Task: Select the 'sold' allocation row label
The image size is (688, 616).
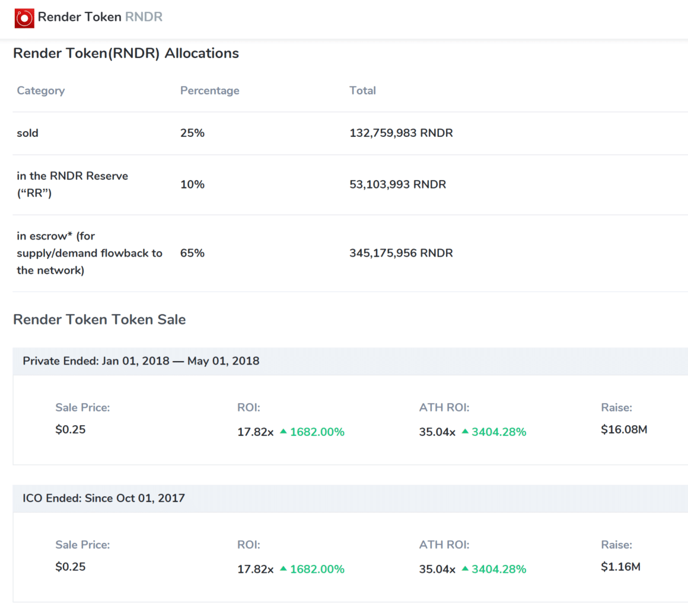Action: 27,133
